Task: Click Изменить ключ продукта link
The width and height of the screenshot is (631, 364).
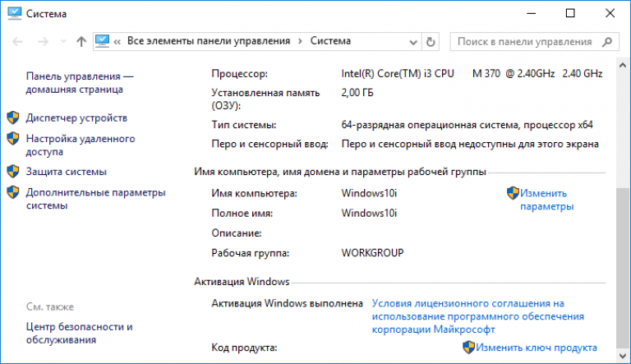Action: [x=536, y=348]
